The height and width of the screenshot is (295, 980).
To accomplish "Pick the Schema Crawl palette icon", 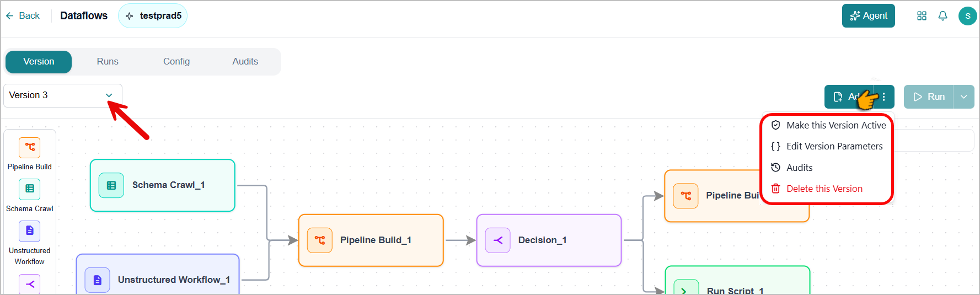I will 30,189.
